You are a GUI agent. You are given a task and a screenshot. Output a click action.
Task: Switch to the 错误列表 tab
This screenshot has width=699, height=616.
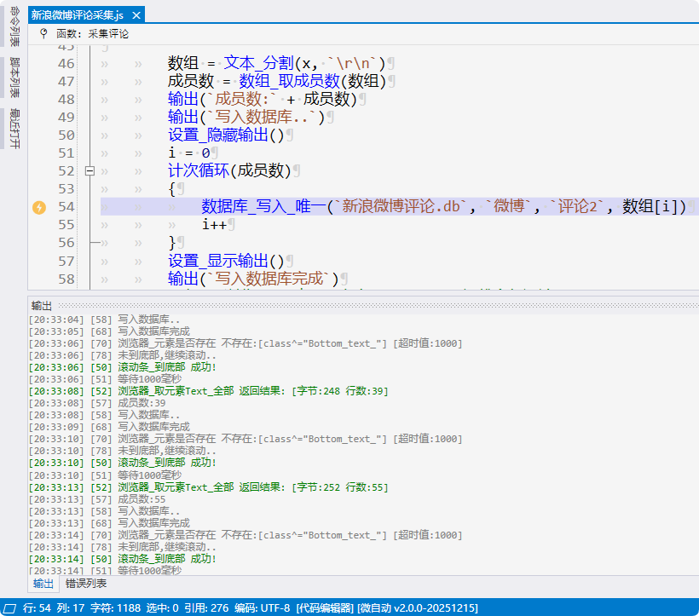86,584
